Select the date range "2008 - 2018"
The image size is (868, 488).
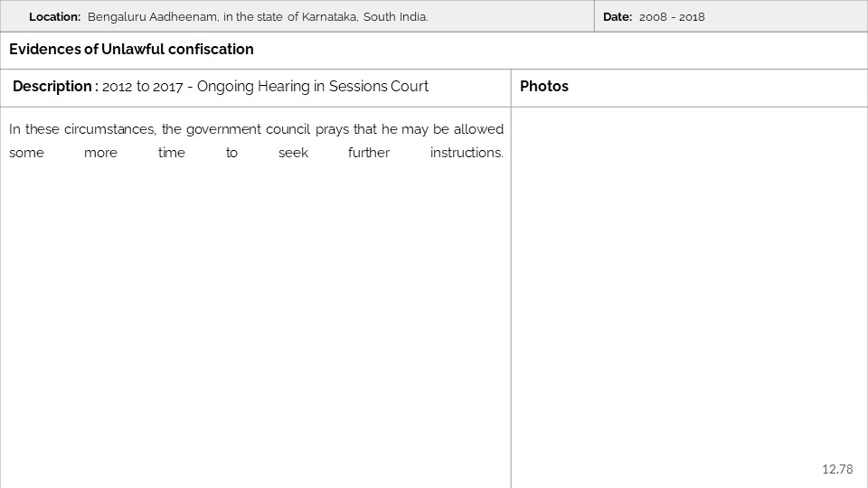click(x=672, y=17)
